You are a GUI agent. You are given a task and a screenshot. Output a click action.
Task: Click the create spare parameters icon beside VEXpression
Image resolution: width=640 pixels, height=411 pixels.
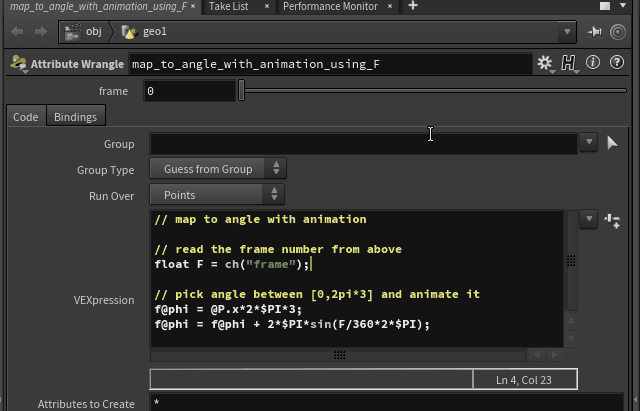612,220
